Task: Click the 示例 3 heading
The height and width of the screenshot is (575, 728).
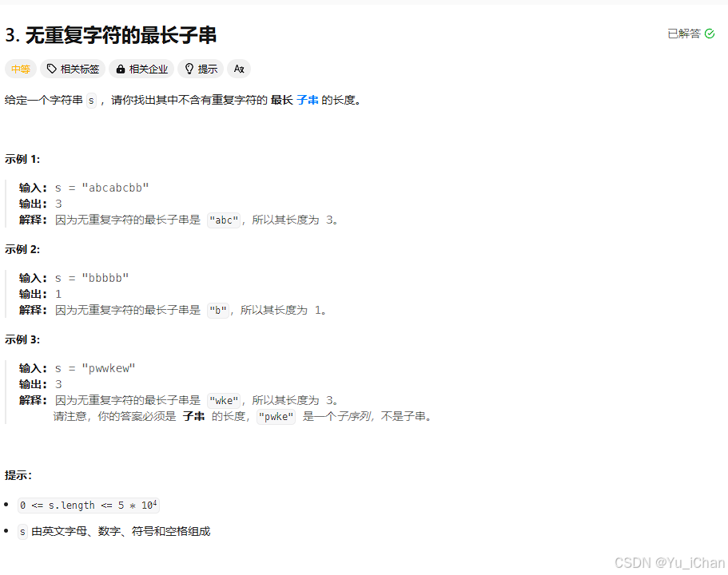Action: (x=22, y=339)
